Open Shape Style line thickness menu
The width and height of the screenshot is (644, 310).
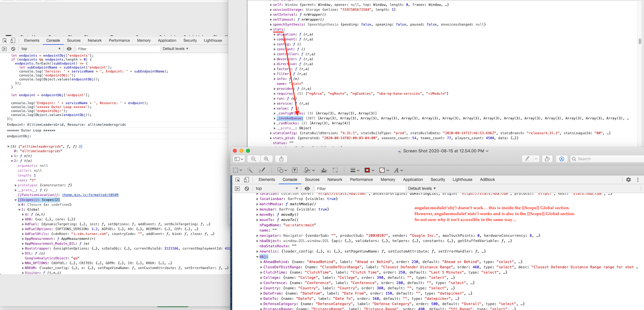point(355,170)
